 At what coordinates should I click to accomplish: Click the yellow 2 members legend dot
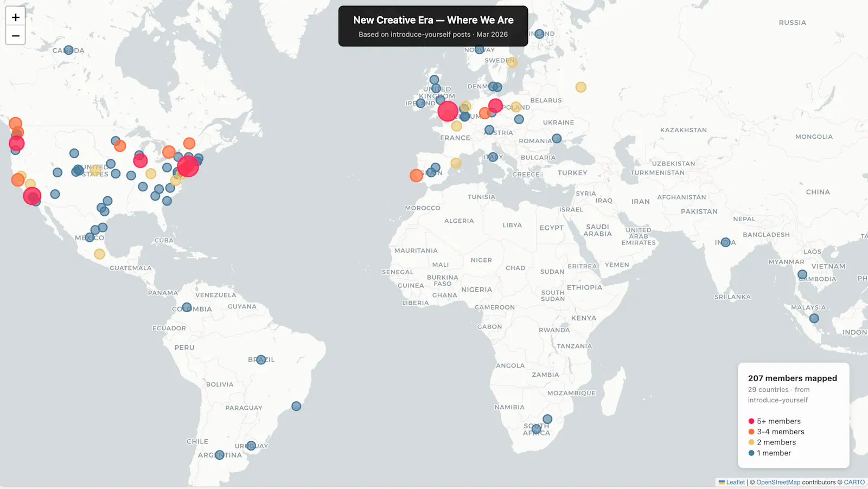pyautogui.click(x=751, y=442)
